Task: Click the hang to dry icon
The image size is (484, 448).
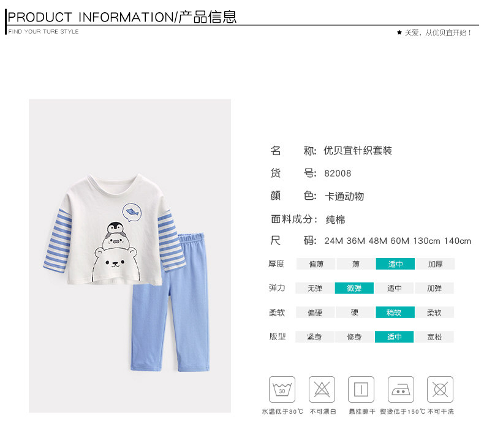Action: pyautogui.click(x=361, y=389)
